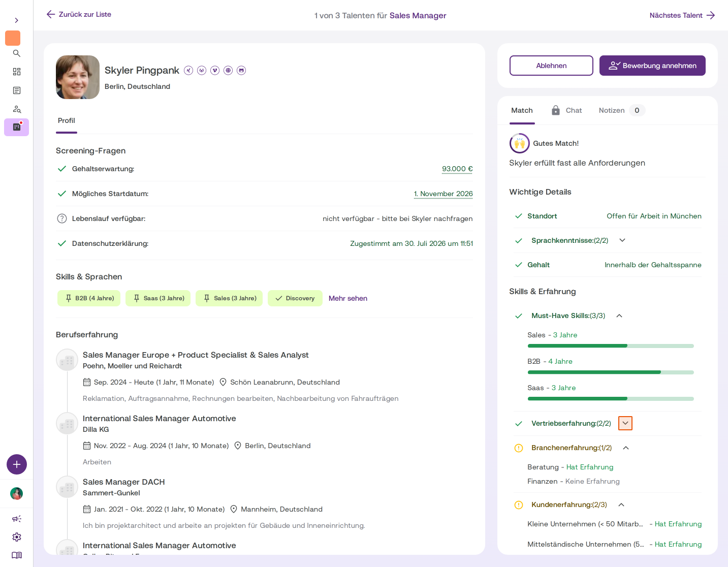Click the purple plus button in sidebar
The width and height of the screenshot is (728, 567).
click(x=17, y=464)
